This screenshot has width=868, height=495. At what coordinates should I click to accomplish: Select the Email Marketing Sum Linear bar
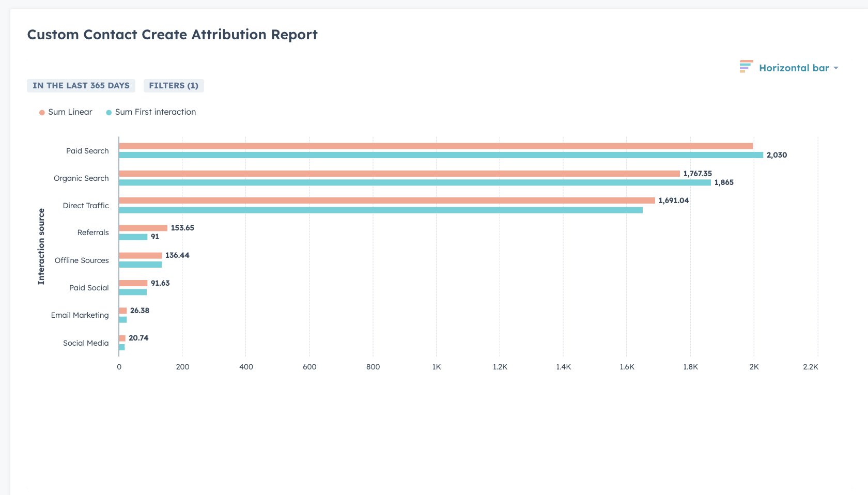tap(123, 311)
